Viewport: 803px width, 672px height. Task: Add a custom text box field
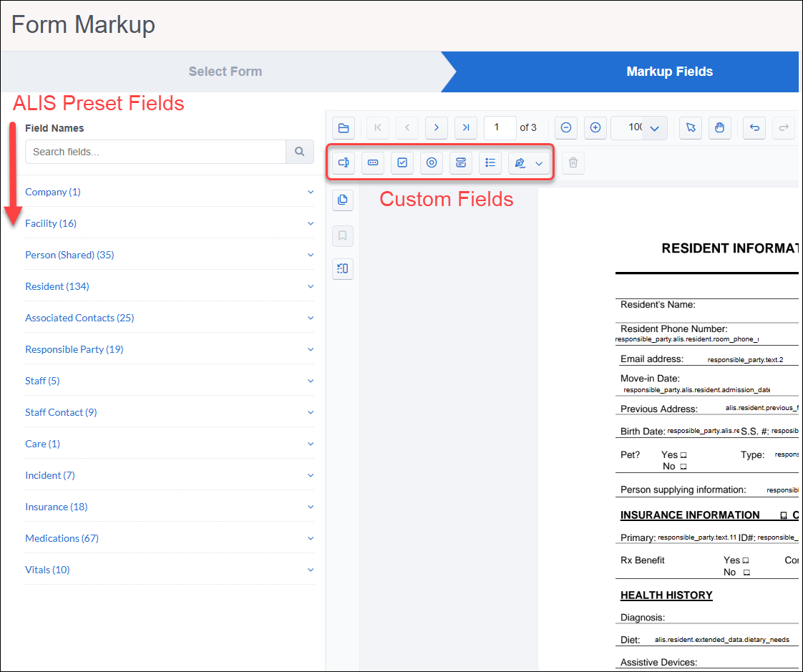pos(343,163)
